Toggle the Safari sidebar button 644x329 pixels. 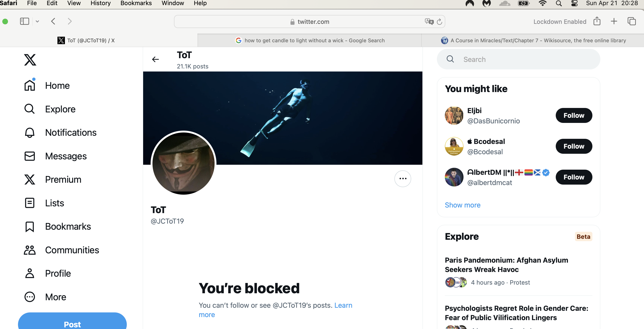pos(25,21)
